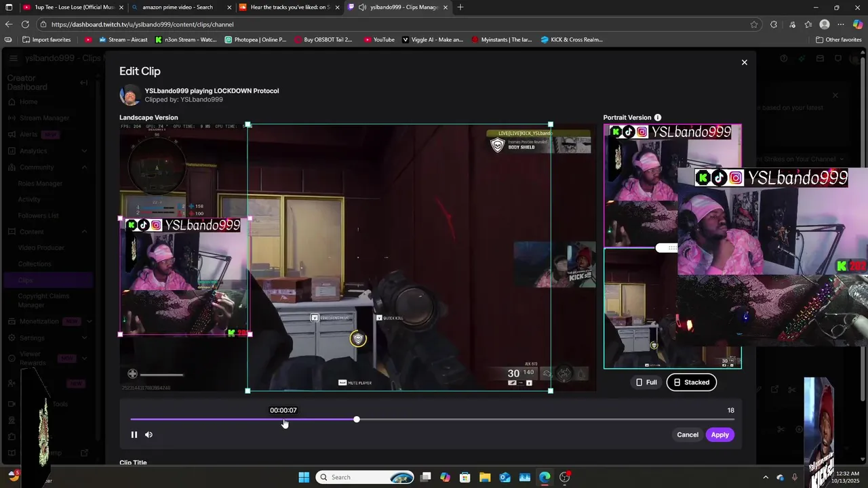Select the facecam crop region
Screen dimensions: 868x488
[x=185, y=277]
